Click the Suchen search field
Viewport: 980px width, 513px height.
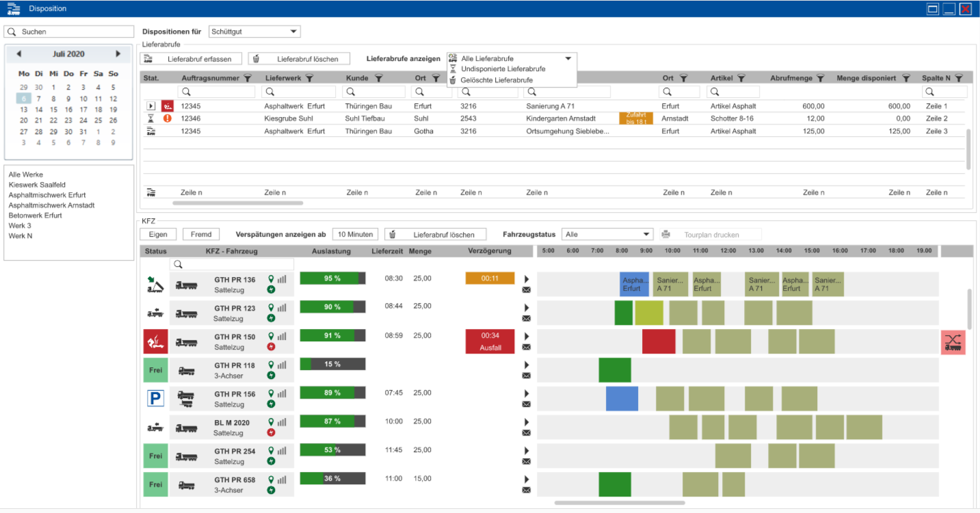(x=69, y=31)
